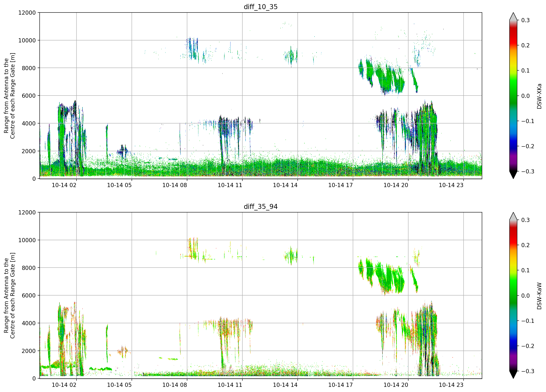This screenshot has height=392, width=546.
Task: Click the 0.2 tick on DSW-KaW colorbar
Action: click(525, 245)
